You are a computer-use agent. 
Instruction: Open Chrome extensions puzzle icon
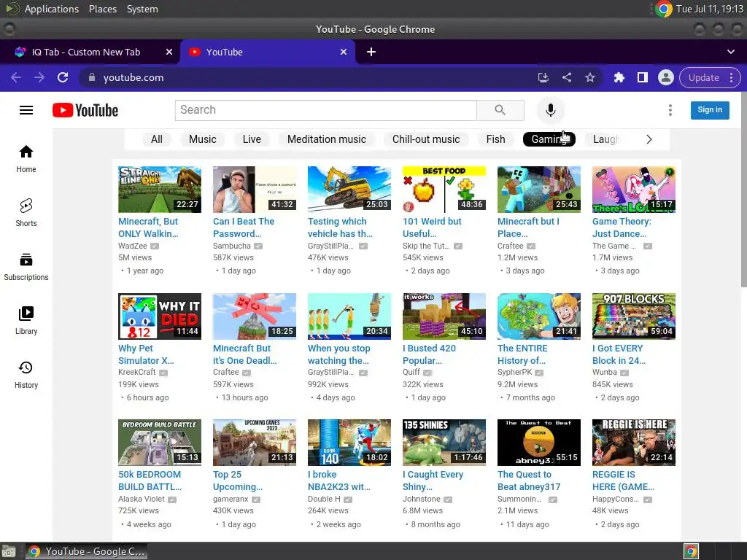point(619,77)
